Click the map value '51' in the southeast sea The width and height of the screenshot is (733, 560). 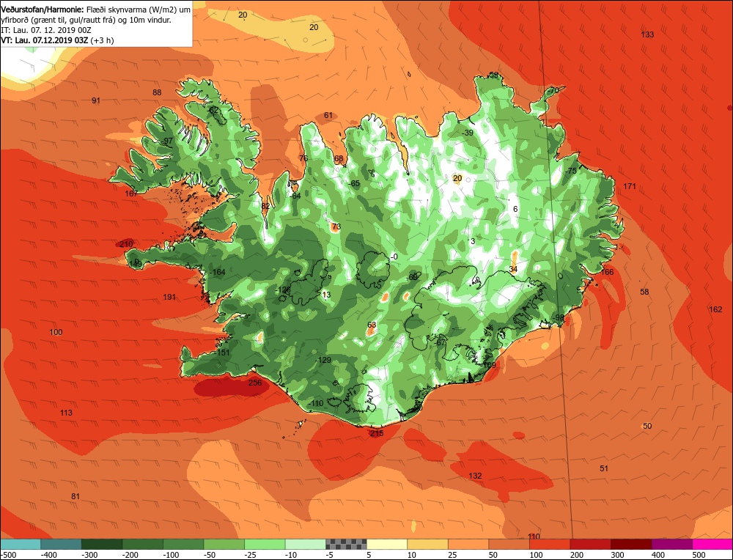coord(604,468)
